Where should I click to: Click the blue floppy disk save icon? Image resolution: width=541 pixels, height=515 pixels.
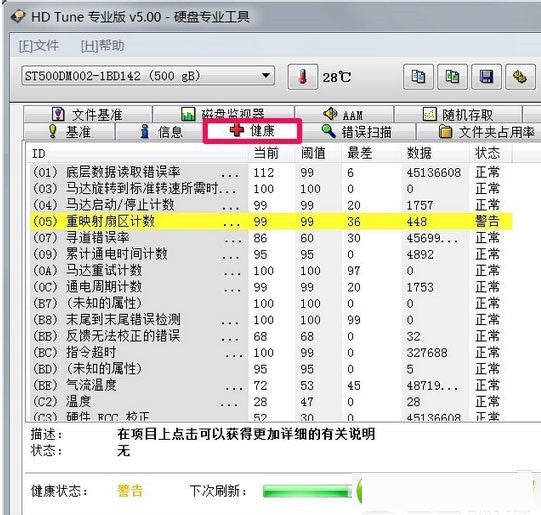pos(486,77)
